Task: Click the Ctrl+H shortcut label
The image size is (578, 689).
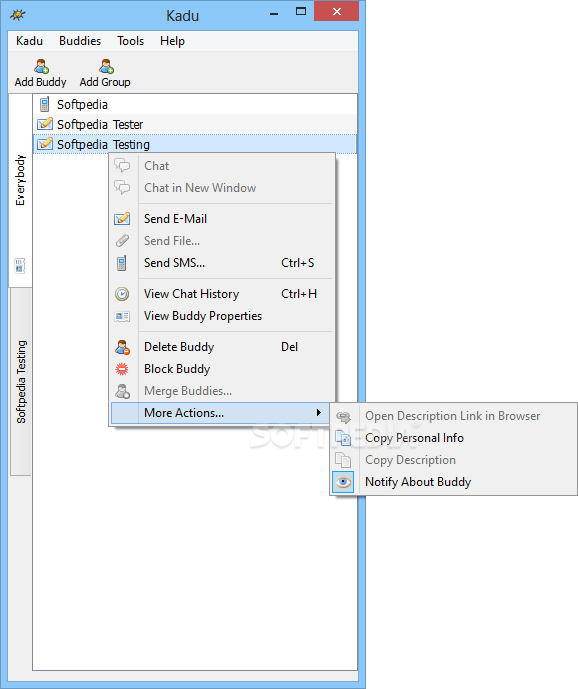Action: [299, 294]
